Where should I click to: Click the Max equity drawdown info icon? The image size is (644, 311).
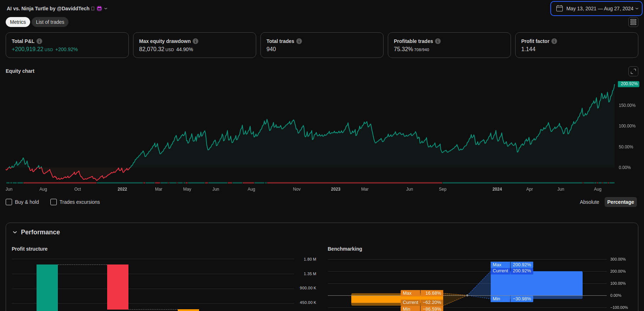point(196,41)
